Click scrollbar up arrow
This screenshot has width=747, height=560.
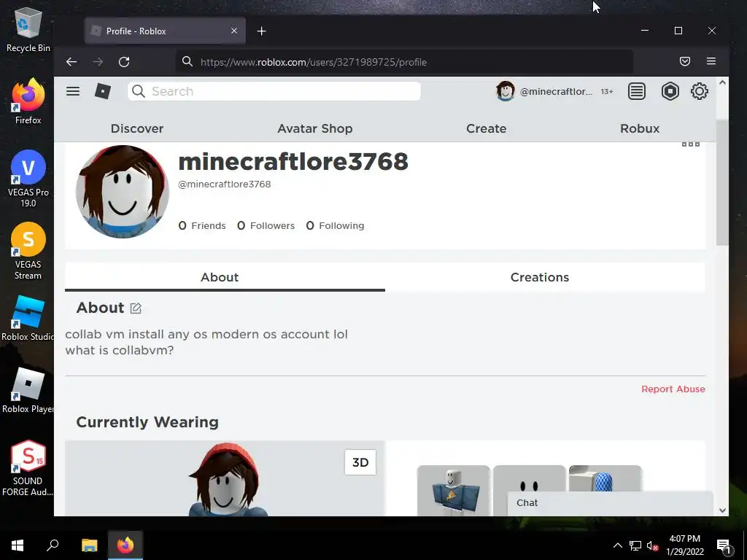[x=722, y=82]
